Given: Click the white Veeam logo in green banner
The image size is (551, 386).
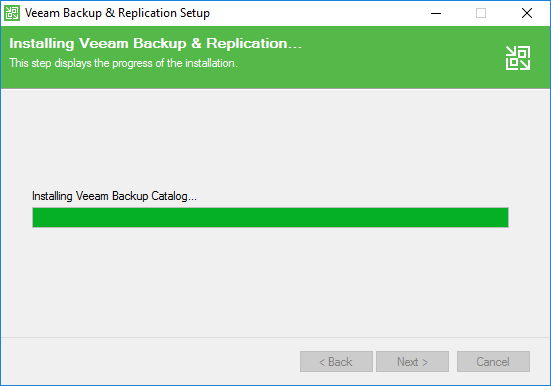Looking at the screenshot, I should 518,58.
